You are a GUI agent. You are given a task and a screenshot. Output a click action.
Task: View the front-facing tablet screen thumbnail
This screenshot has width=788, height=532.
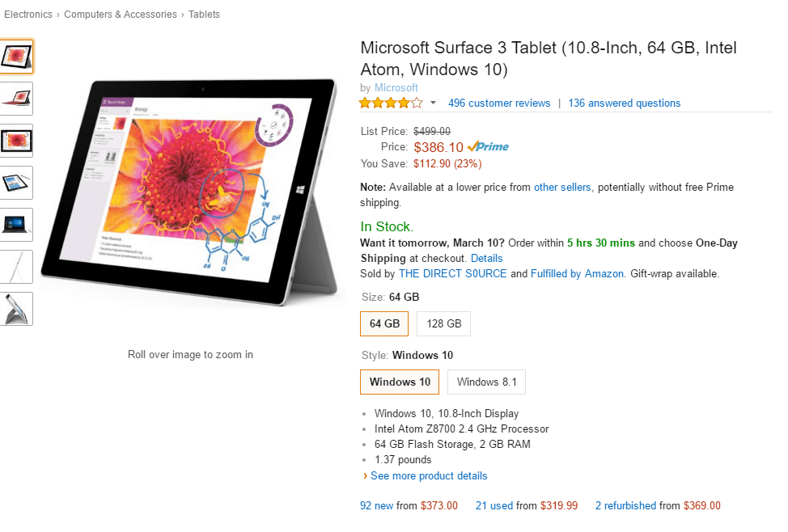click(16, 141)
